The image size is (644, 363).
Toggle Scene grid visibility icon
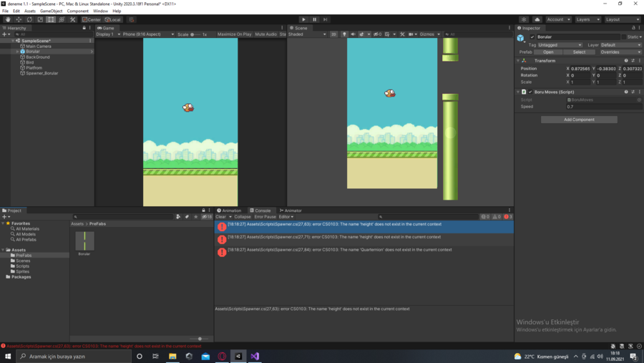pyautogui.click(x=387, y=34)
